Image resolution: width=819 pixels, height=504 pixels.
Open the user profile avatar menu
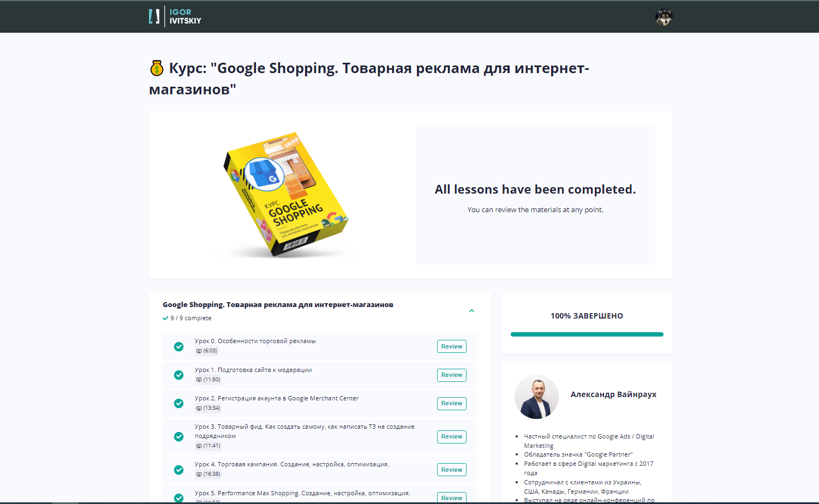[663, 17]
